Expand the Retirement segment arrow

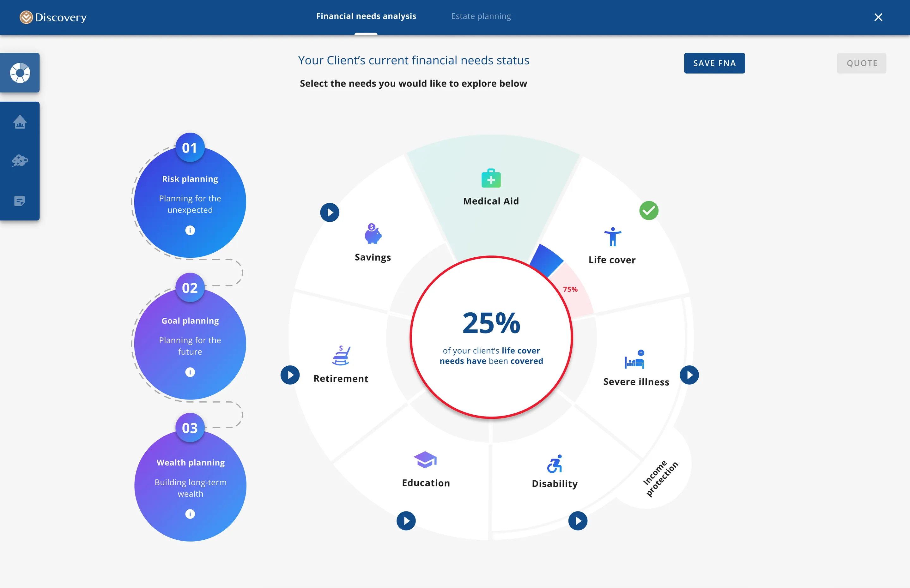click(290, 375)
